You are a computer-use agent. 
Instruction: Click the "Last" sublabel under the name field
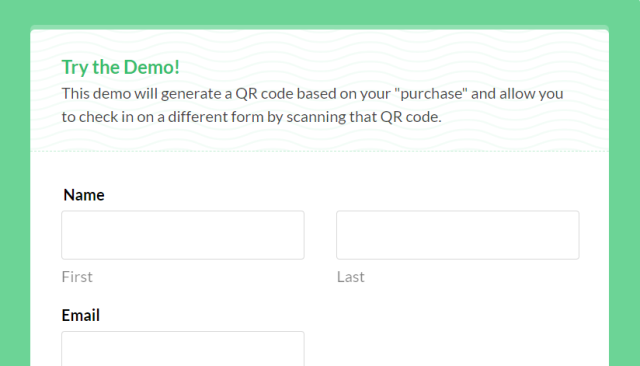click(351, 277)
